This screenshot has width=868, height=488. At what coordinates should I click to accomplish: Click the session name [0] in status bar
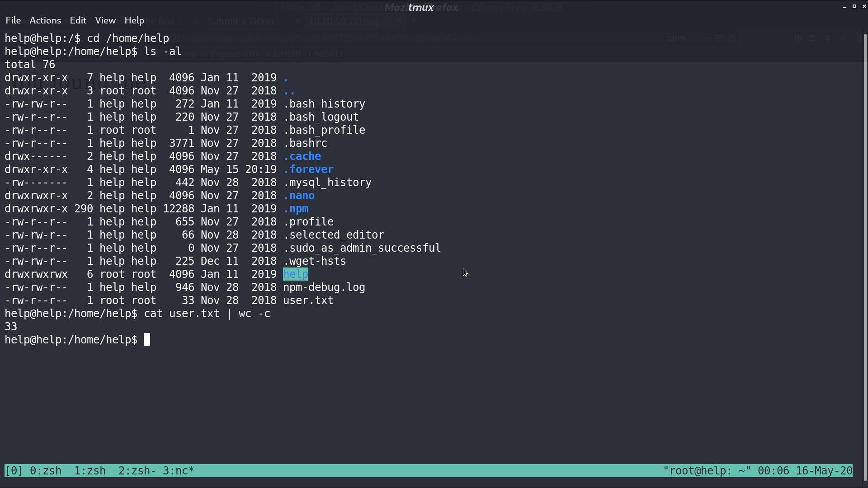tap(14, 471)
